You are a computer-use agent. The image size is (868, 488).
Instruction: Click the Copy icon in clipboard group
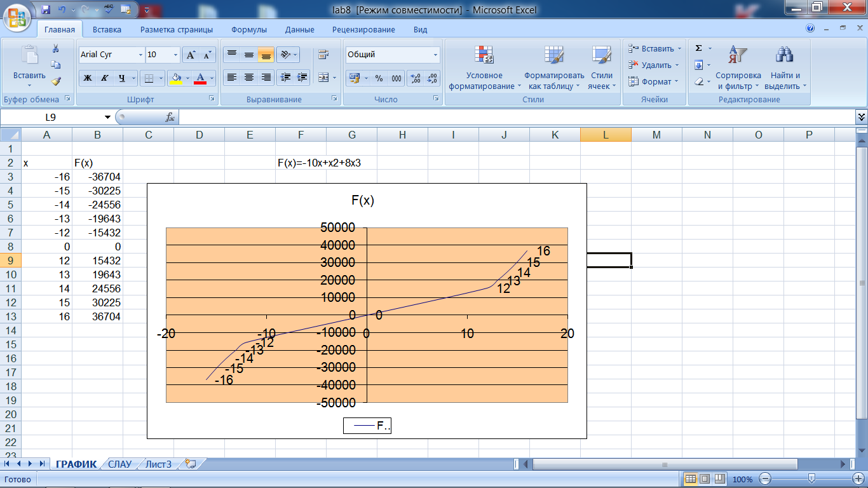pos(55,65)
